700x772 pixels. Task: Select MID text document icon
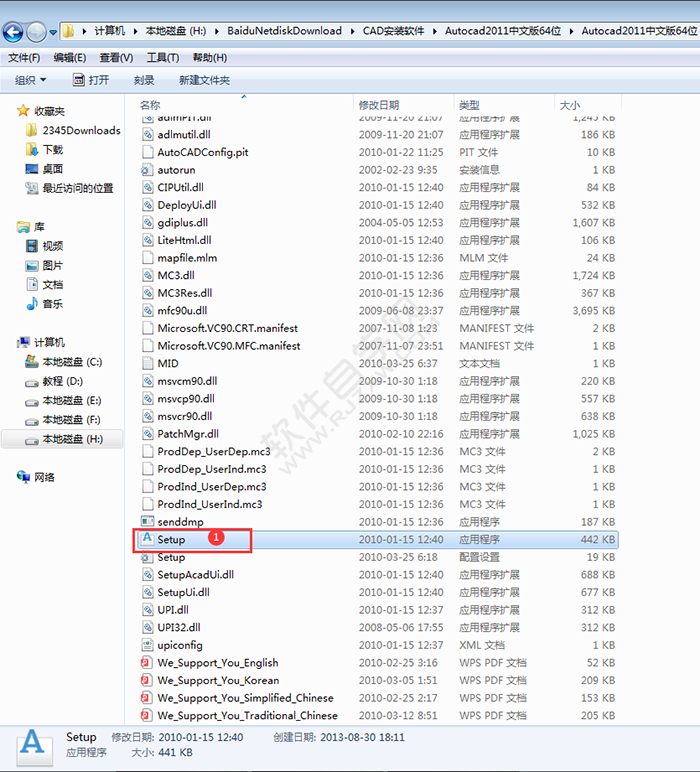(x=147, y=363)
